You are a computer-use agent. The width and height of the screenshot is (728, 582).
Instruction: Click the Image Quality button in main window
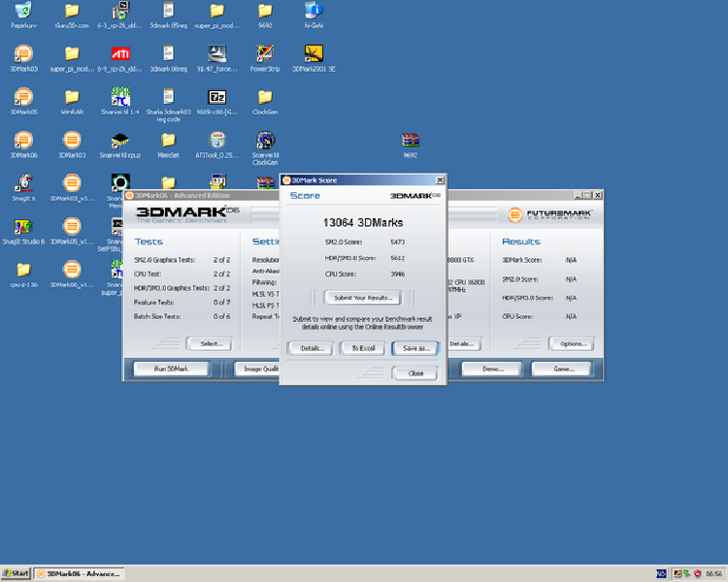click(257, 369)
